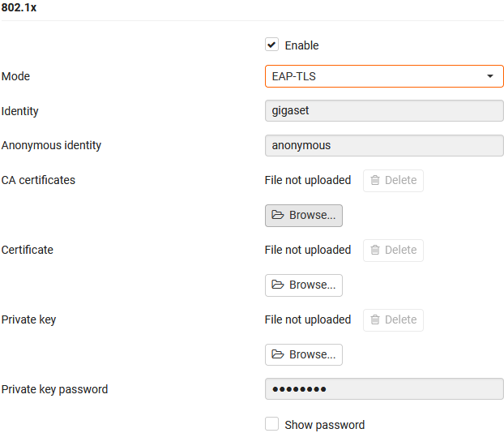The height and width of the screenshot is (433, 504).
Task: Click the Anonymous identity input field
Action: tap(384, 145)
